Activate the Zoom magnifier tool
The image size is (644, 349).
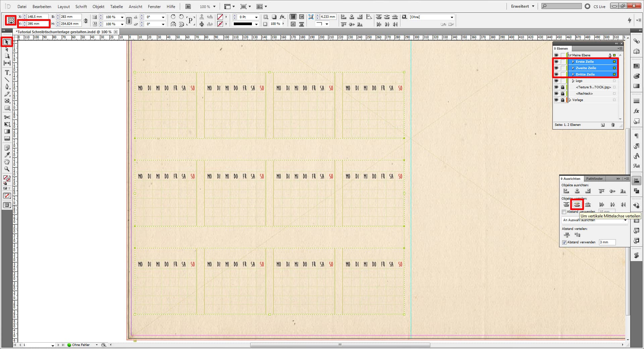pyautogui.click(x=7, y=169)
